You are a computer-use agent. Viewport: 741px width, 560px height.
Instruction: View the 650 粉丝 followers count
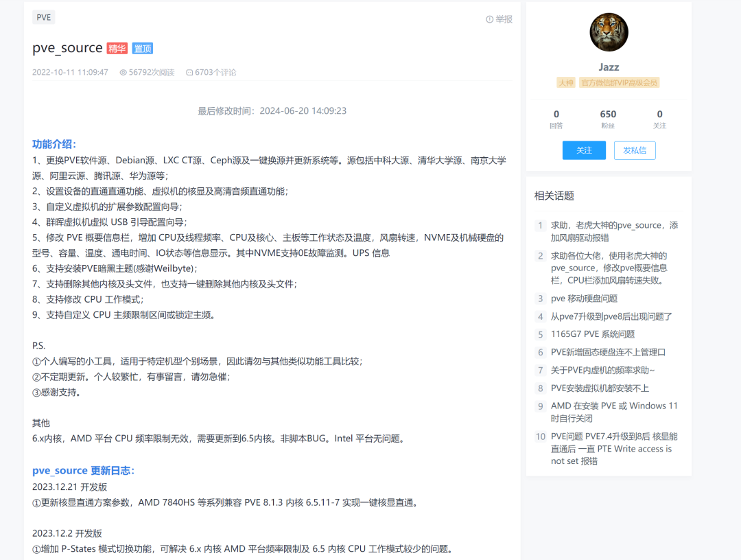click(x=608, y=119)
